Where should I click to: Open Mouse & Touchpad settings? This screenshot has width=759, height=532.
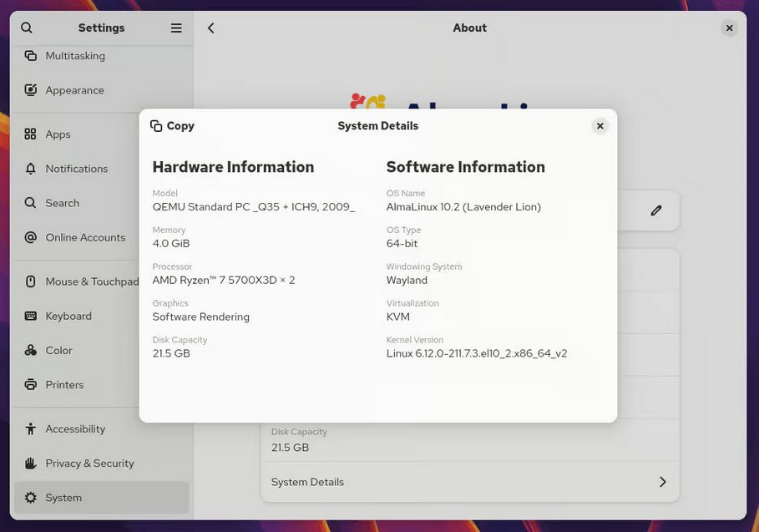(x=101, y=281)
